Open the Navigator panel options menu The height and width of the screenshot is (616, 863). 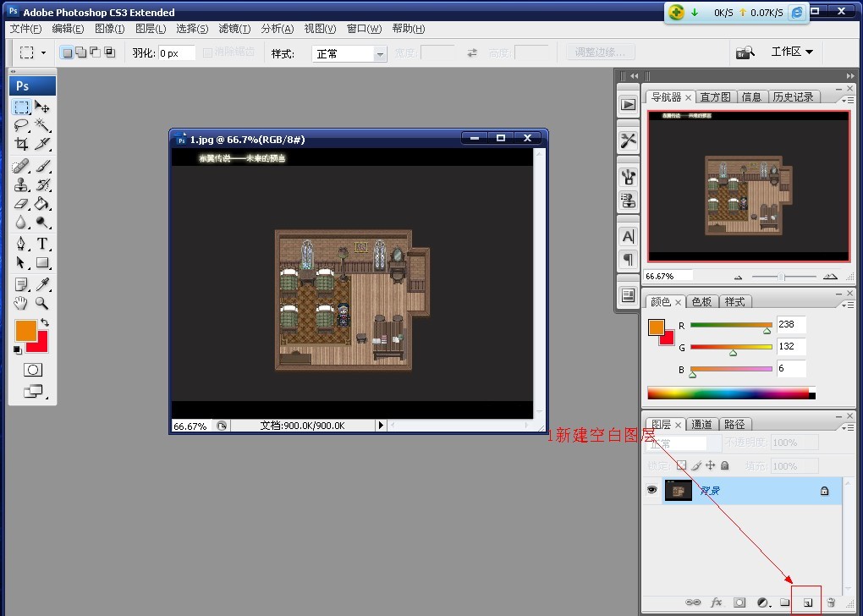click(x=848, y=100)
